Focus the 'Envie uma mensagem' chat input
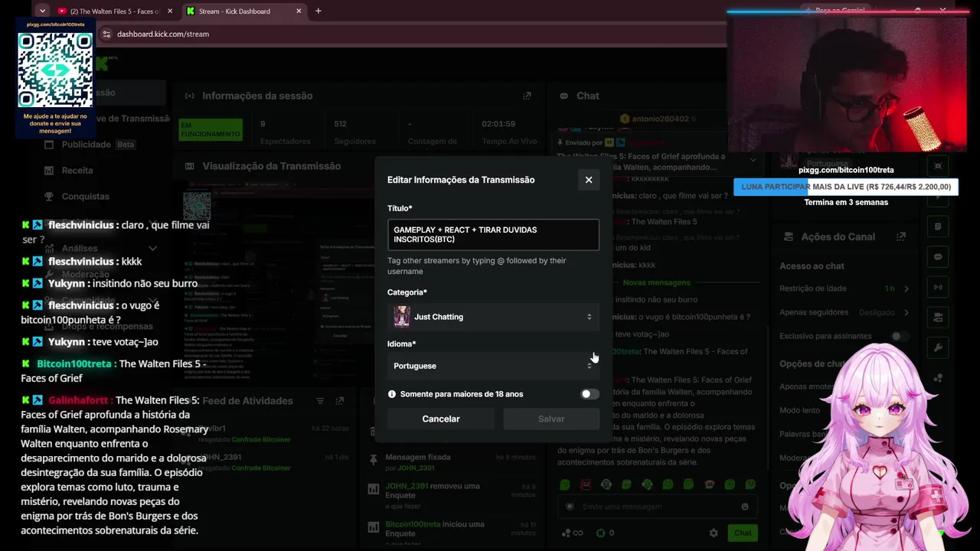Image resolution: width=980 pixels, height=551 pixels. coord(656,507)
